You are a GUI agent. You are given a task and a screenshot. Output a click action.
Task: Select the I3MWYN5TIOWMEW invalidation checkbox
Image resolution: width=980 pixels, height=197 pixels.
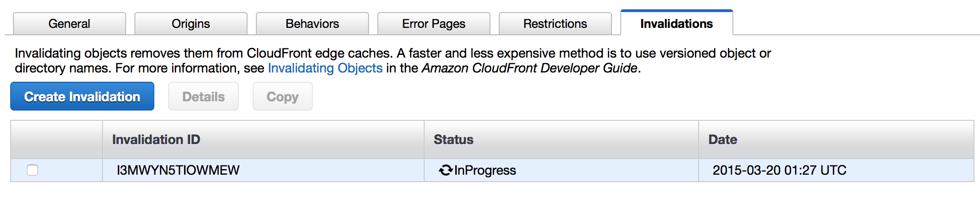coord(32,170)
